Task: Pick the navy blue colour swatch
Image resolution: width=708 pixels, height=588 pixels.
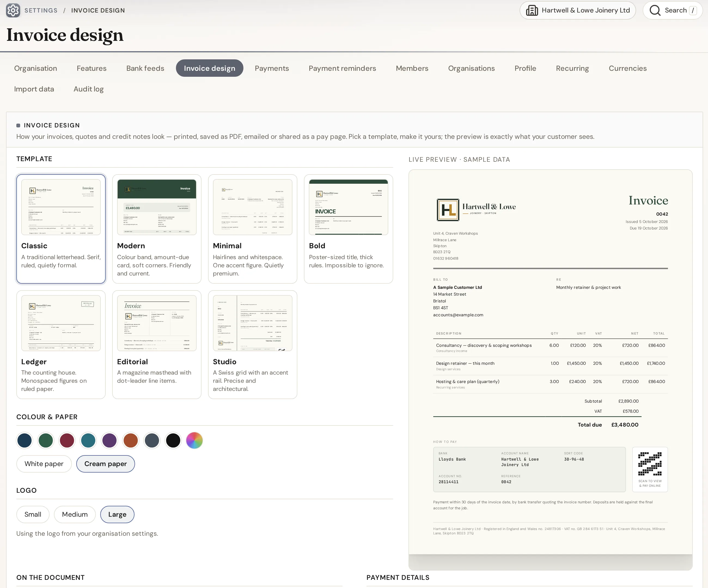Action: (25, 440)
